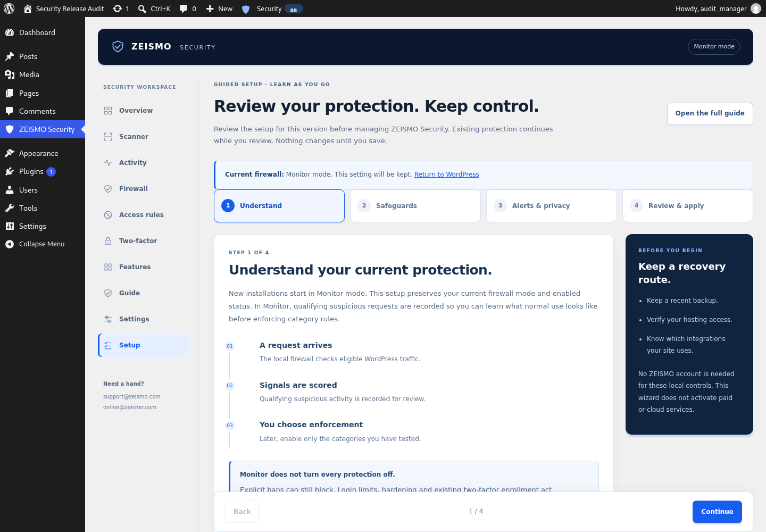Viewport: 766px width, 532px height.
Task: Open the workspace Settings item below Guide
Action: pos(144,319)
